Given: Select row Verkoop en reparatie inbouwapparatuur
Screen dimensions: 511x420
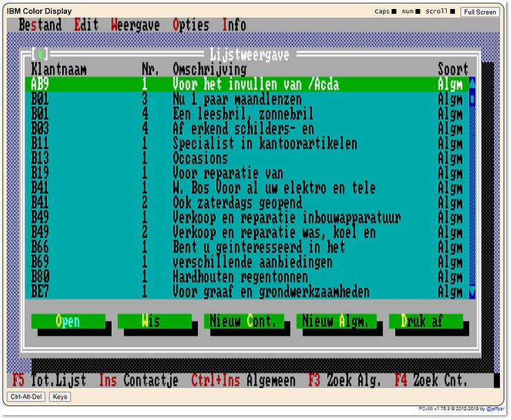Looking at the screenshot, I should pos(247,218).
